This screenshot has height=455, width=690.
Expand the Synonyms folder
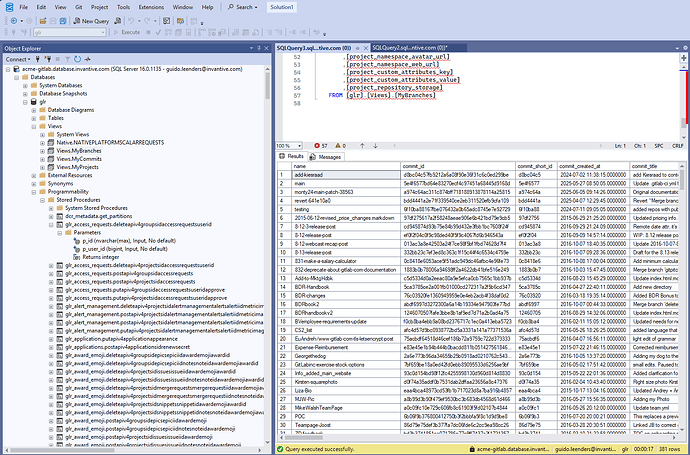(x=34, y=183)
